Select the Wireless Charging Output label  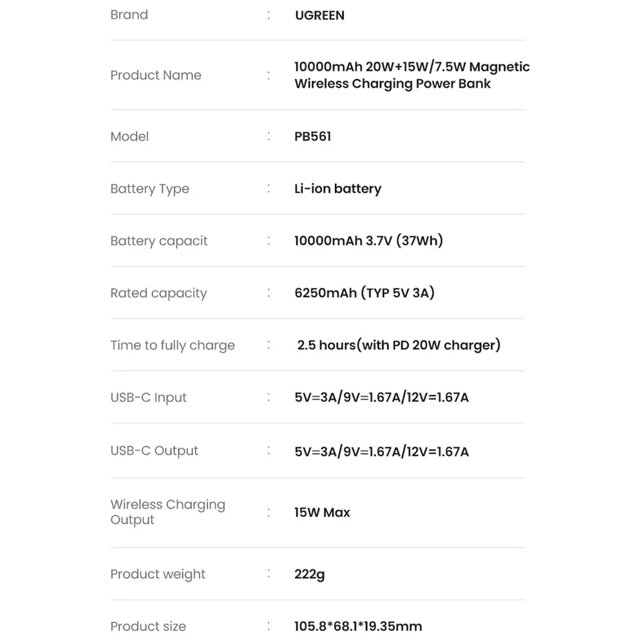tap(167, 512)
